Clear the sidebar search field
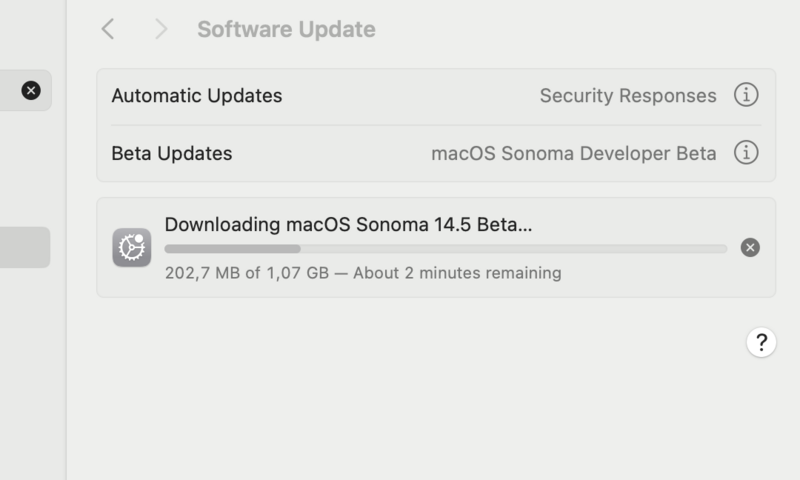This screenshot has height=480, width=800. point(31,91)
